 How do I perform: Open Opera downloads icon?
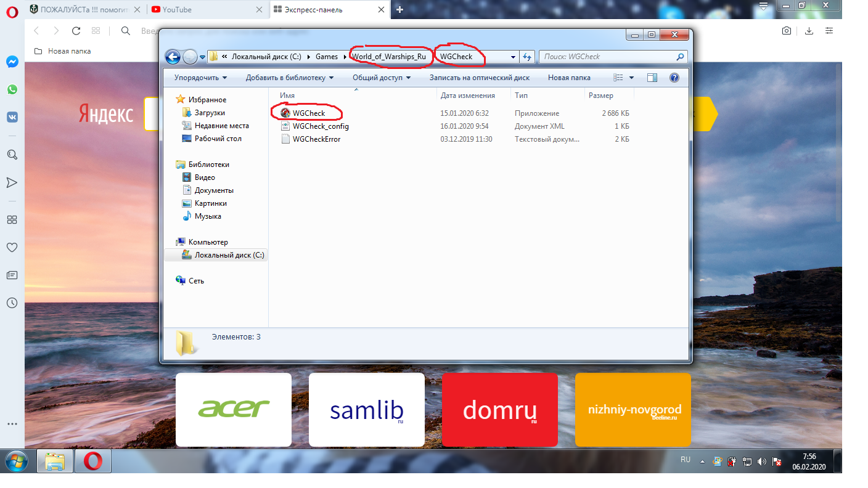pos(809,31)
